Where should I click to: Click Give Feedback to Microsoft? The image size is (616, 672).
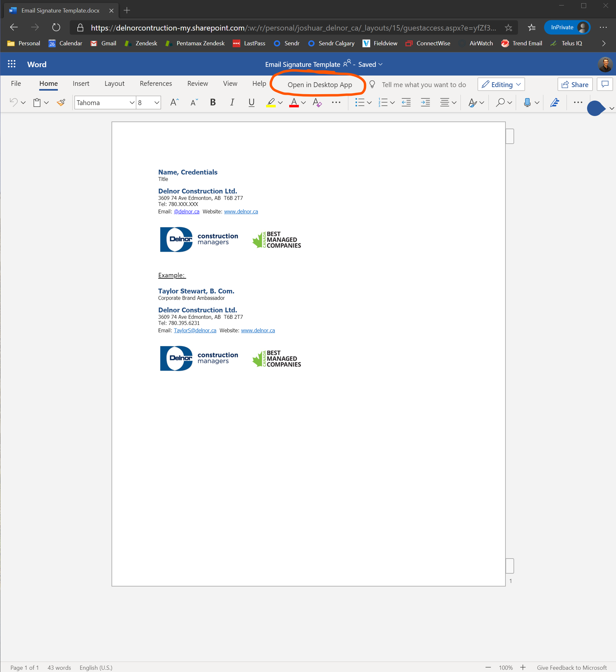tap(571, 667)
